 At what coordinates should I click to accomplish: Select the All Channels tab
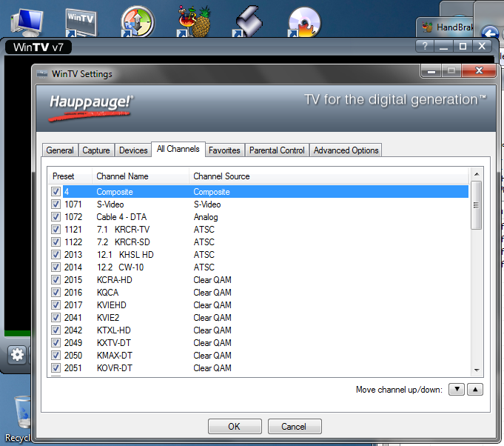pyautogui.click(x=178, y=149)
